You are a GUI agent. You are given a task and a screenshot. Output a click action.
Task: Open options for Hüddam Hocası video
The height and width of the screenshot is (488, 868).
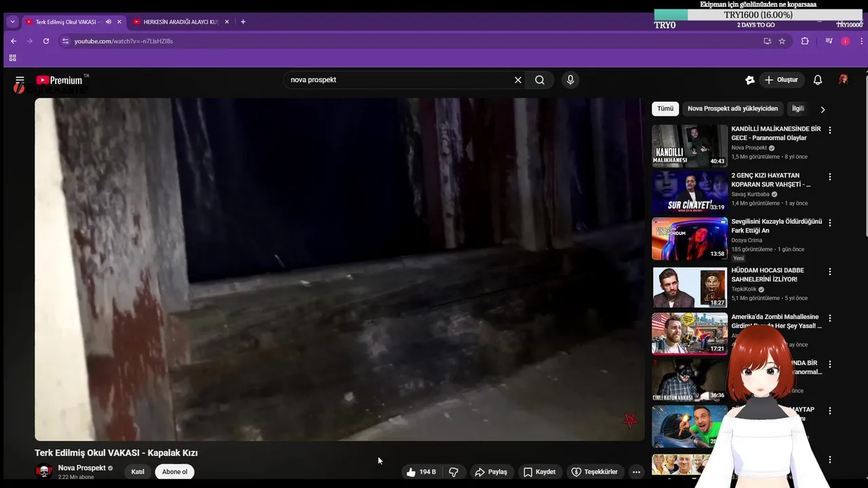coord(829,272)
